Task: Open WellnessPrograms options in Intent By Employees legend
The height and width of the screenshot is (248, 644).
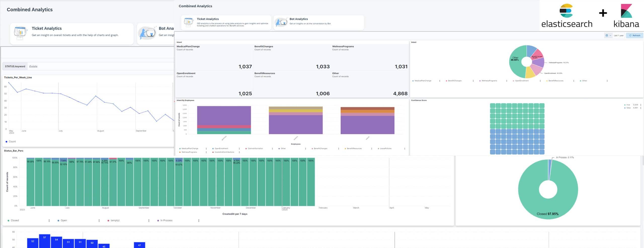Action: (x=206, y=152)
